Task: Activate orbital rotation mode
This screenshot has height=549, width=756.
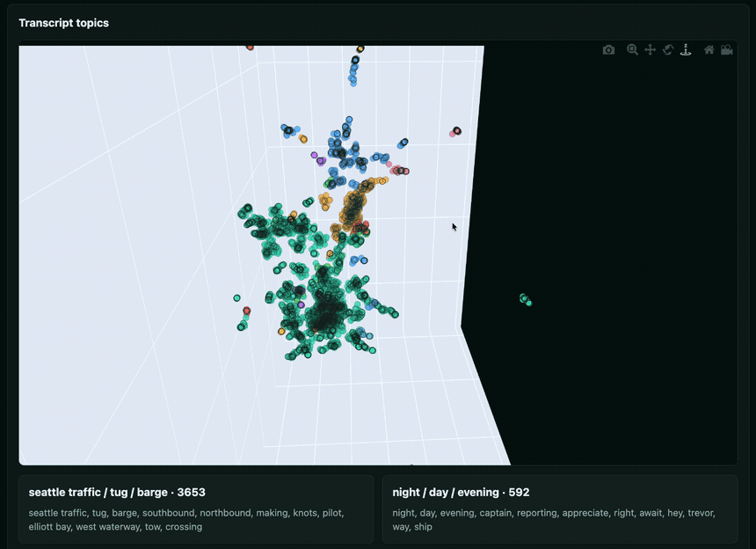Action: point(668,49)
